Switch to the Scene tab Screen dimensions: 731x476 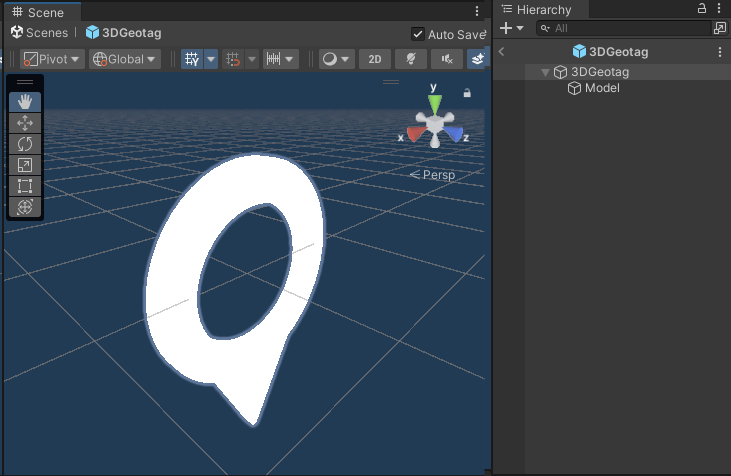coord(38,12)
